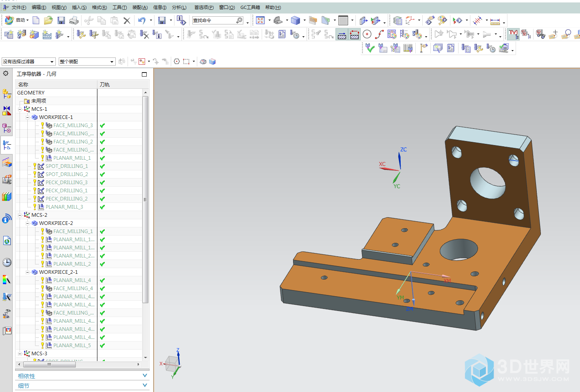Open the 启动 start dropdown
Viewport: 580px width, 392px height.
[x=17, y=20]
